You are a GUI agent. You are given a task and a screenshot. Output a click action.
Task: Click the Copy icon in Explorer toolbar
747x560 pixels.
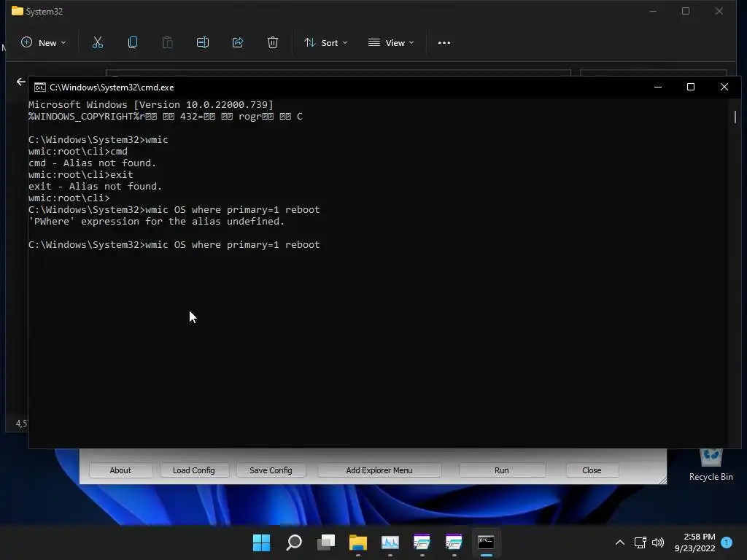pos(133,43)
